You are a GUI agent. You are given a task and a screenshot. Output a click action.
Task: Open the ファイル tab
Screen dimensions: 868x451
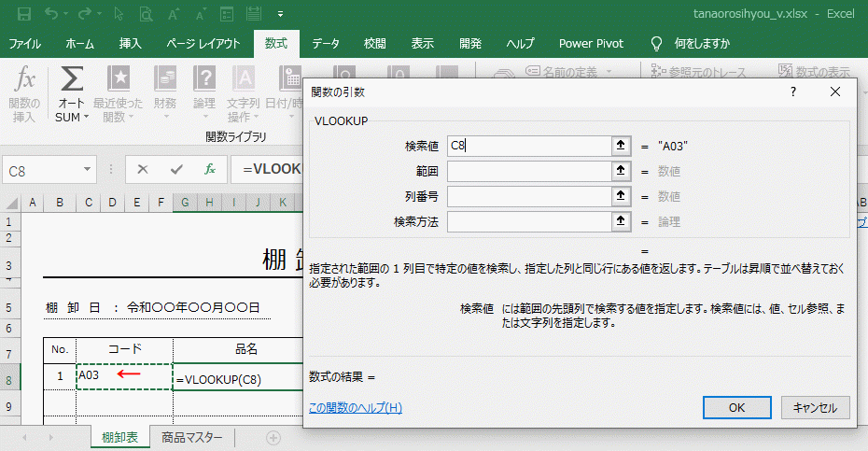coord(25,44)
